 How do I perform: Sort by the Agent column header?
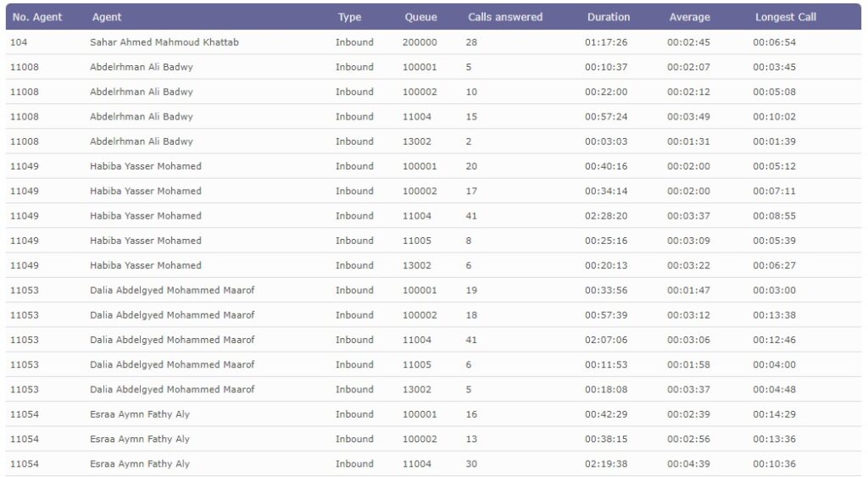coord(107,17)
